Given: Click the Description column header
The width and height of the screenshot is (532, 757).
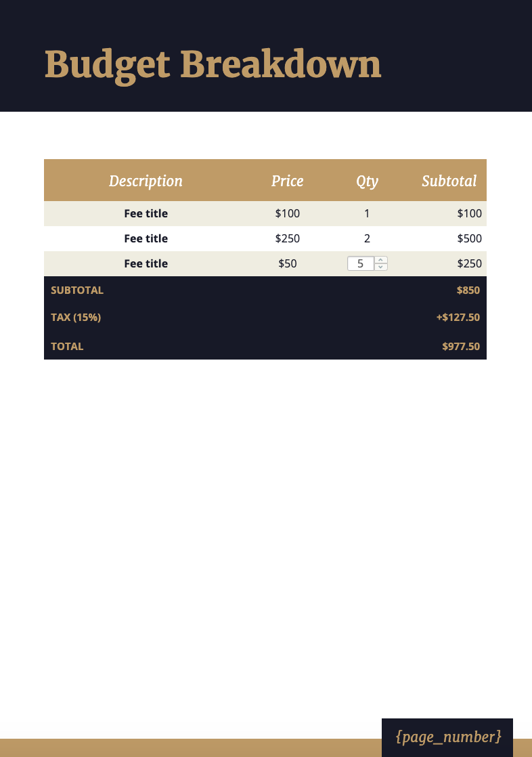Looking at the screenshot, I should click(146, 181).
